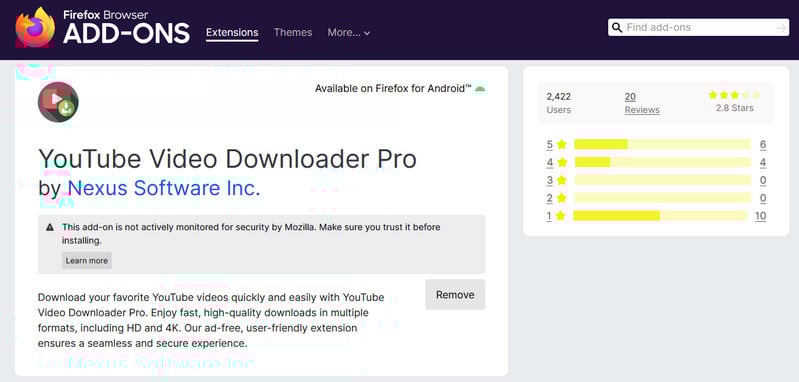The width and height of the screenshot is (799, 382).
Task: Open the Extensions tab
Action: [232, 33]
